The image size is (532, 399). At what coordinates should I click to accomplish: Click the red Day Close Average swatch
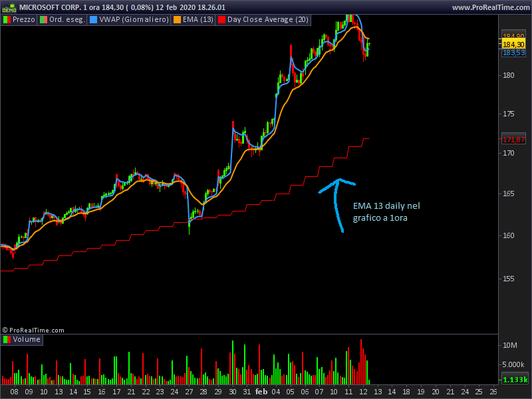point(221,20)
